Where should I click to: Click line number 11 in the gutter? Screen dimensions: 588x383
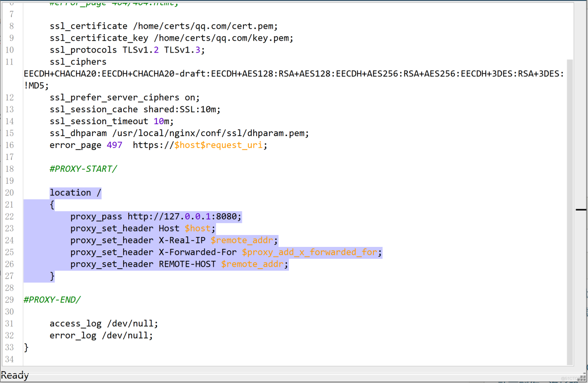tap(9, 62)
